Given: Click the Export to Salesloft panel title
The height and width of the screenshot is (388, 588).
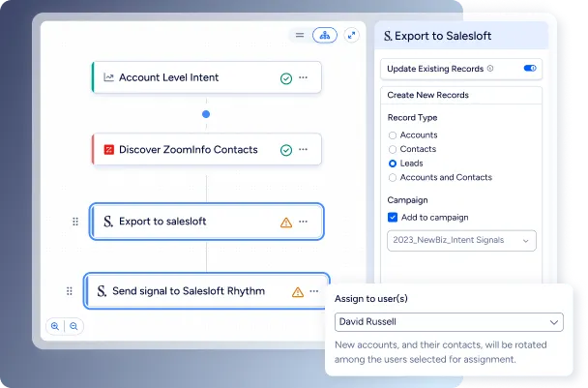Looking at the screenshot, I should 443,36.
